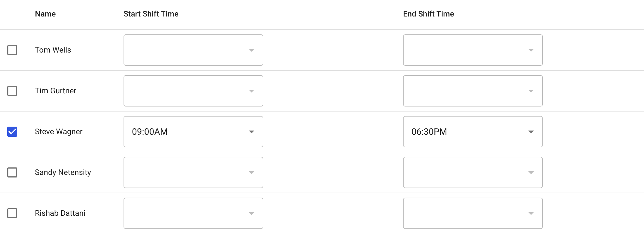The height and width of the screenshot is (232, 644).
Task: Click the Name column header
Action: click(x=45, y=14)
